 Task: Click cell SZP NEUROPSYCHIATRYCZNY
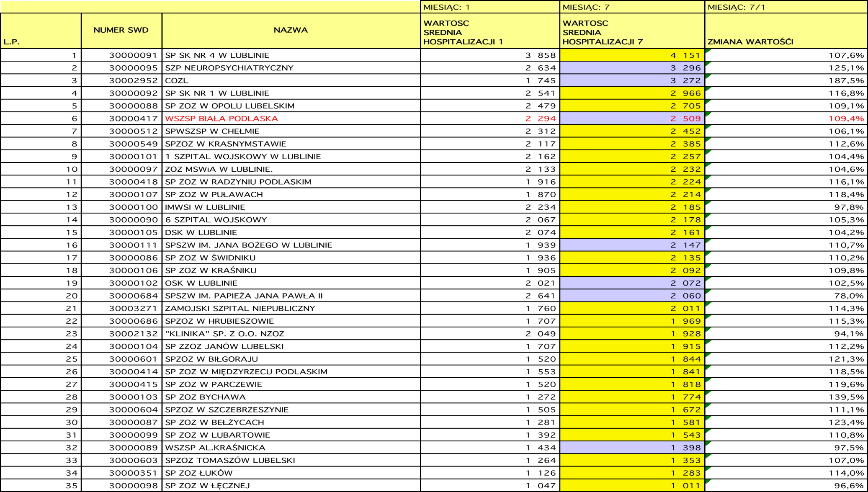(291, 68)
